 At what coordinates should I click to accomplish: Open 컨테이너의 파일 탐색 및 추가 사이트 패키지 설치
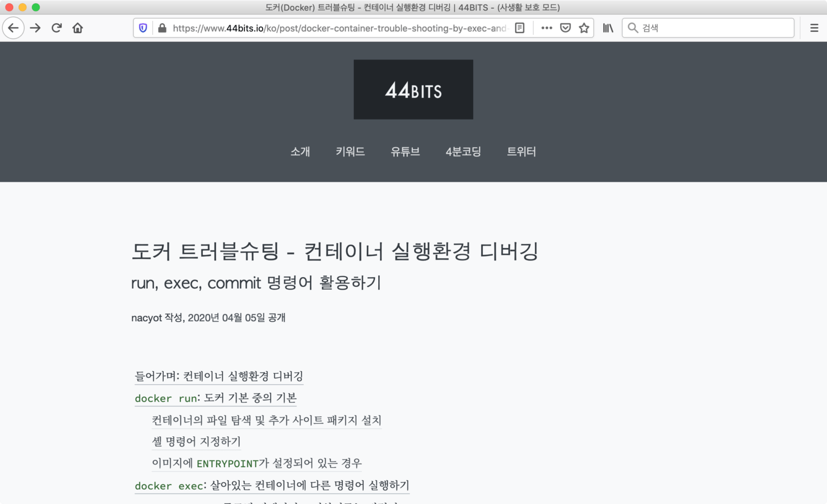267,420
